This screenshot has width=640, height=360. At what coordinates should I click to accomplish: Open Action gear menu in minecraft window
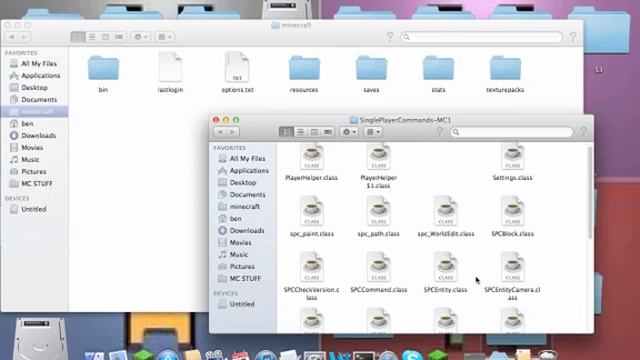[141, 37]
